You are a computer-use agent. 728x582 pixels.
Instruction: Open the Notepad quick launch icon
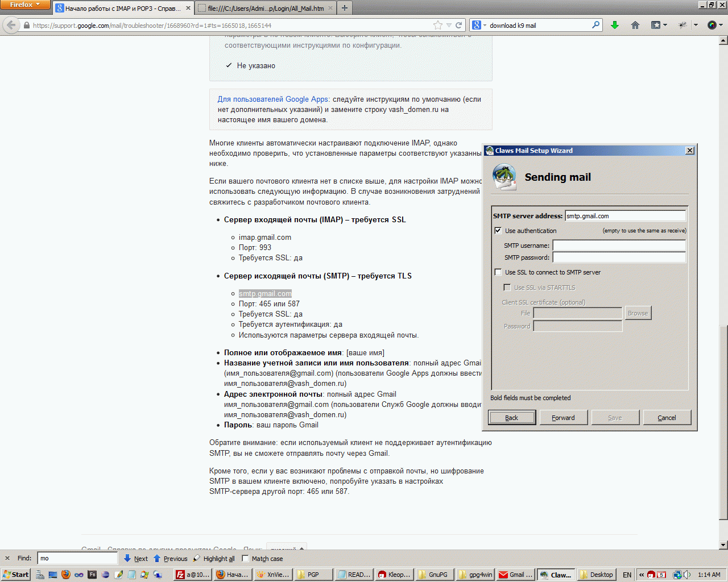(x=131, y=575)
